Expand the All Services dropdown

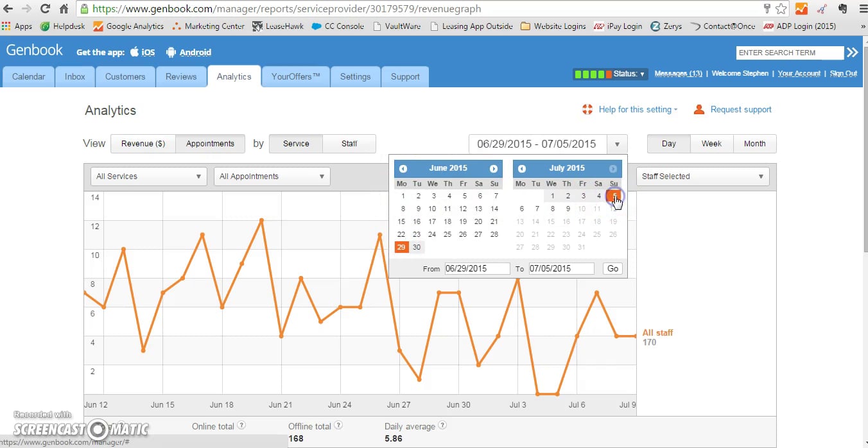pyautogui.click(x=148, y=177)
